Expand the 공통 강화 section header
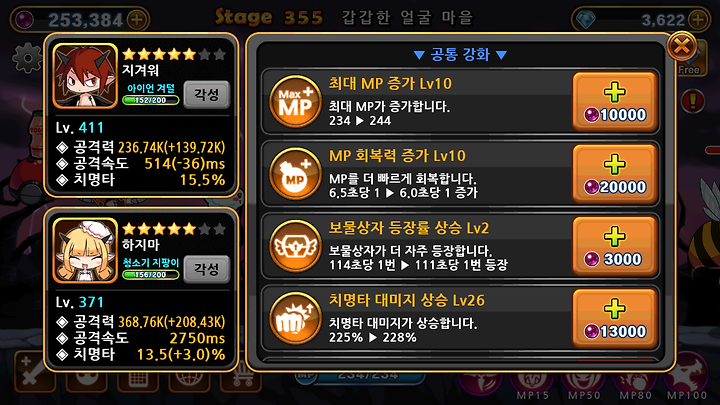Screen dimensions: 720x405 tap(460, 55)
